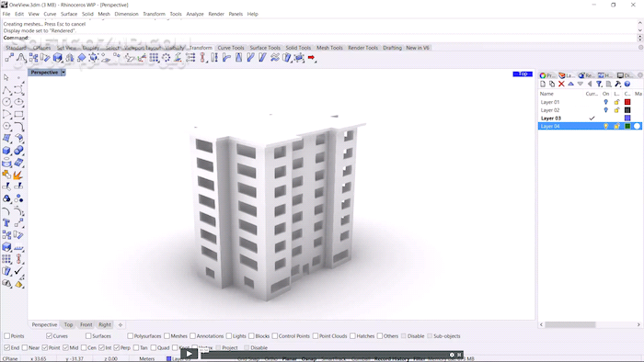Viewport: 644px width, 362px height.
Task: Move layer down with triangle arrow
Action: [580, 84]
